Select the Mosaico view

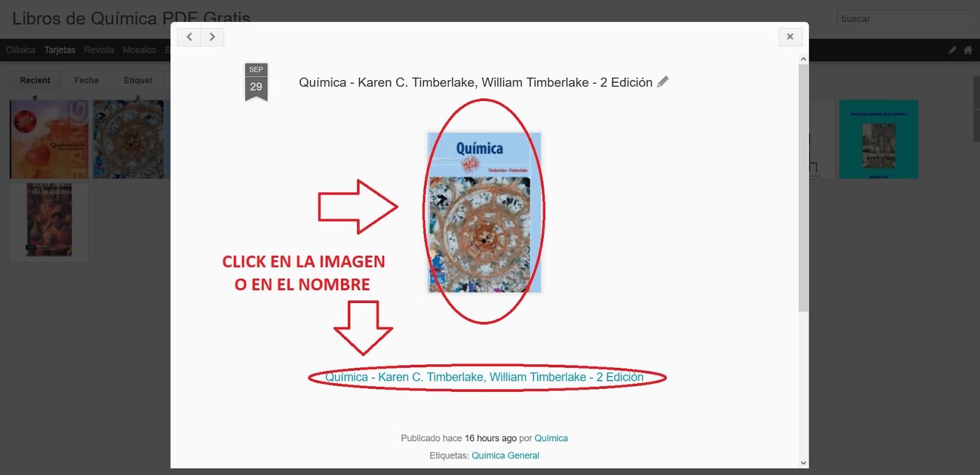point(140,50)
